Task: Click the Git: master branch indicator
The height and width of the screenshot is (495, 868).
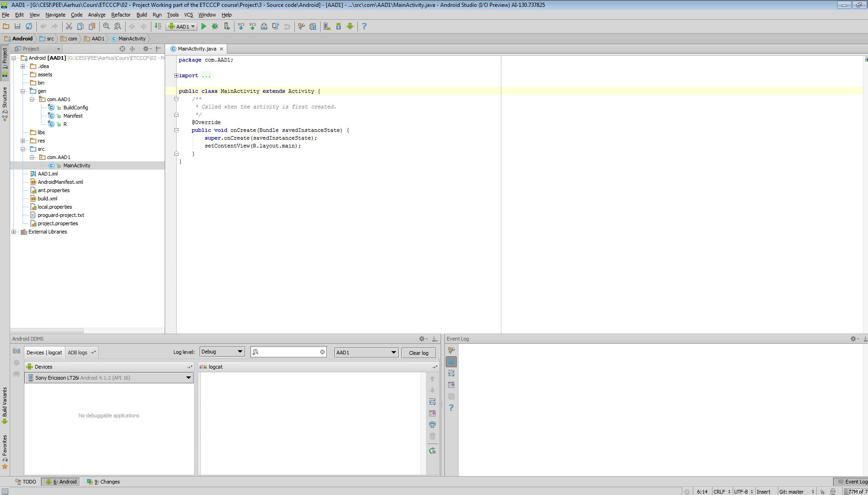Action: 796,492
